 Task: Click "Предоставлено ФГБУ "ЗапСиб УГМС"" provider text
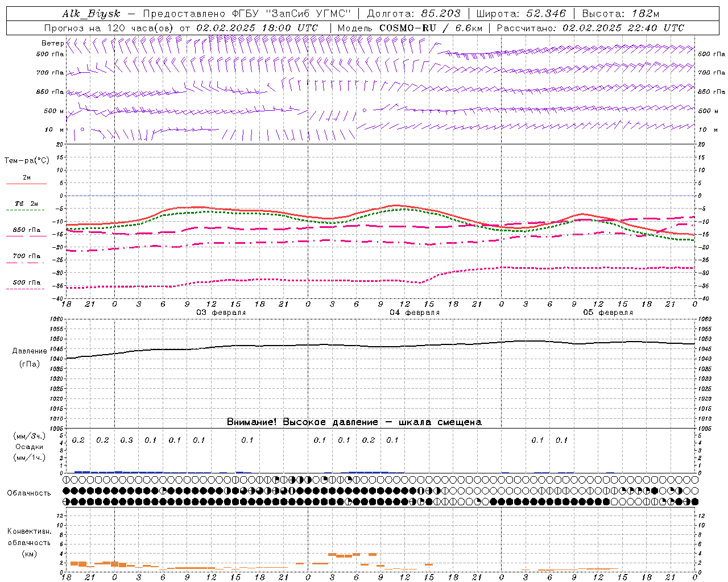tap(247, 14)
